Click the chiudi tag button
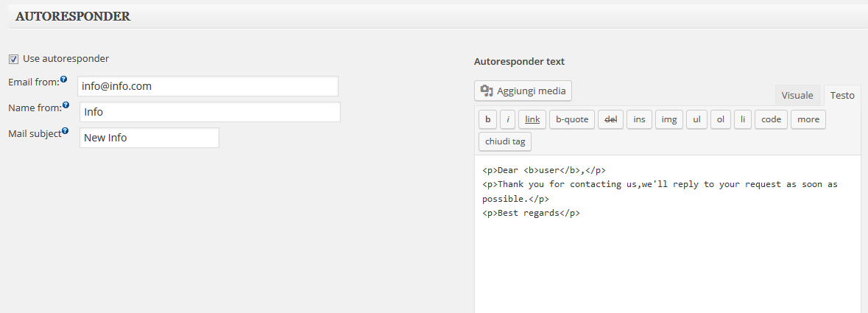868x313 pixels. tap(505, 141)
